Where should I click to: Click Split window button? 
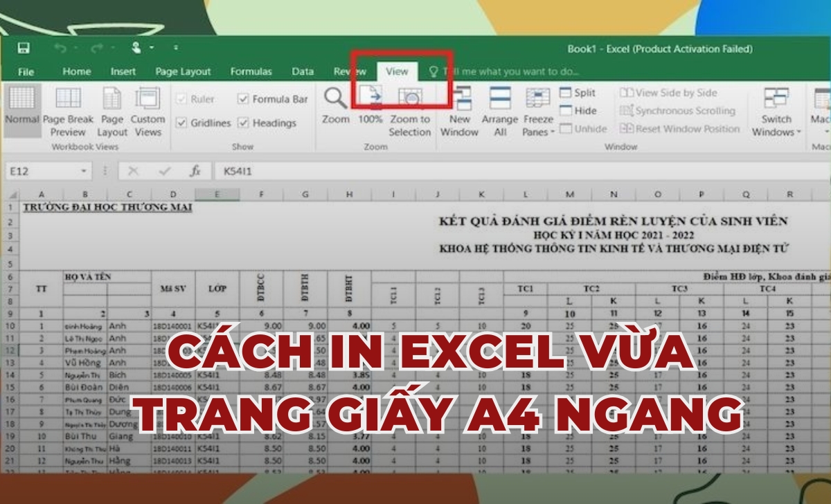(578, 93)
